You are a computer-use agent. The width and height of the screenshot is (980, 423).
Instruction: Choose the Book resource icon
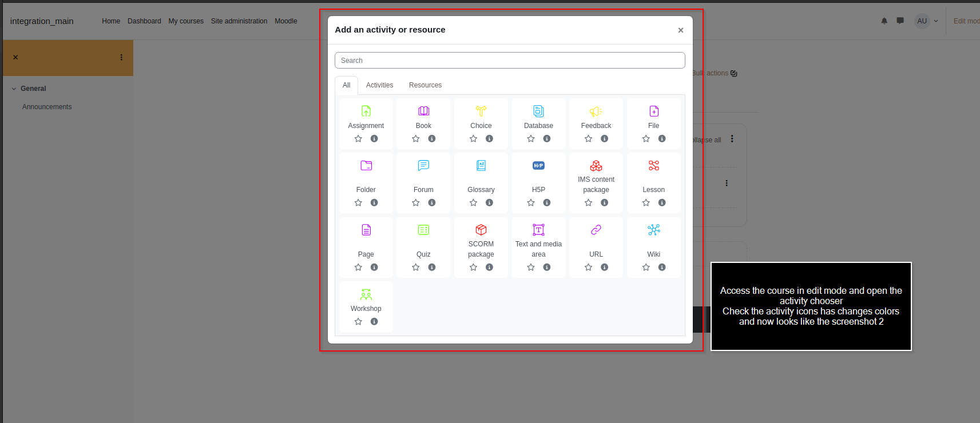click(423, 111)
